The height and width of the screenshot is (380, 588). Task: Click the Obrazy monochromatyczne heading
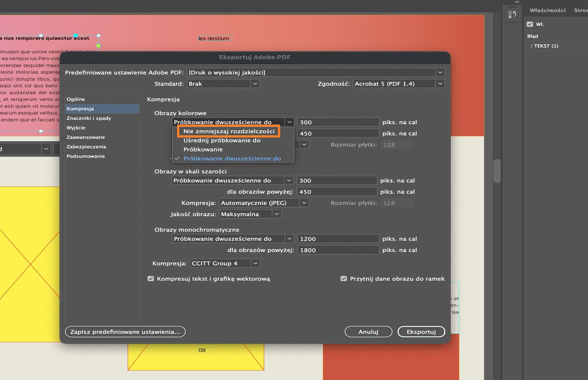point(197,230)
